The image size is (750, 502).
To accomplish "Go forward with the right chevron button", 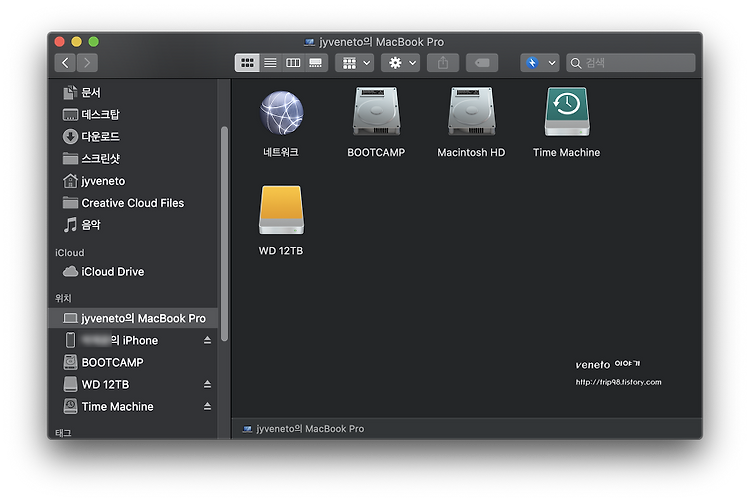I will pos(87,63).
